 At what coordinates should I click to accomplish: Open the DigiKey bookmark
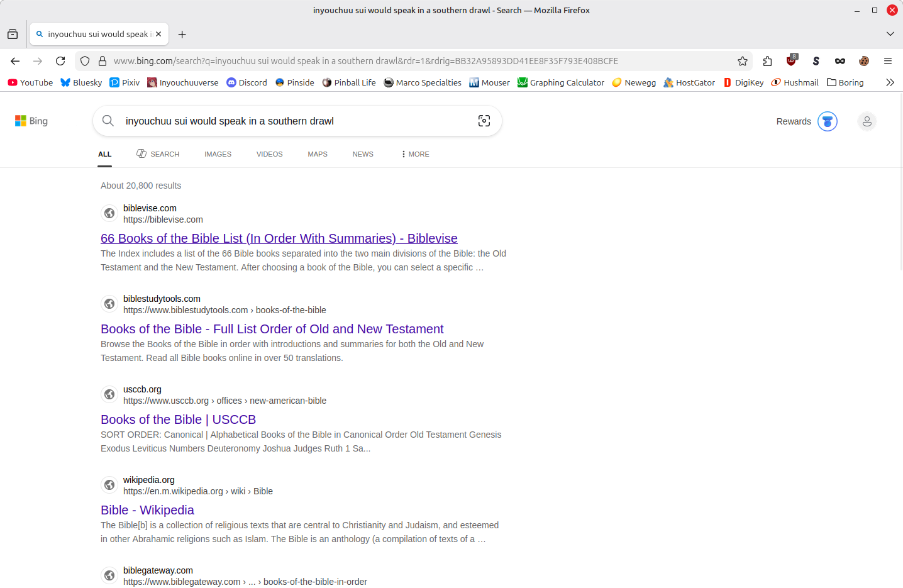pyautogui.click(x=743, y=82)
